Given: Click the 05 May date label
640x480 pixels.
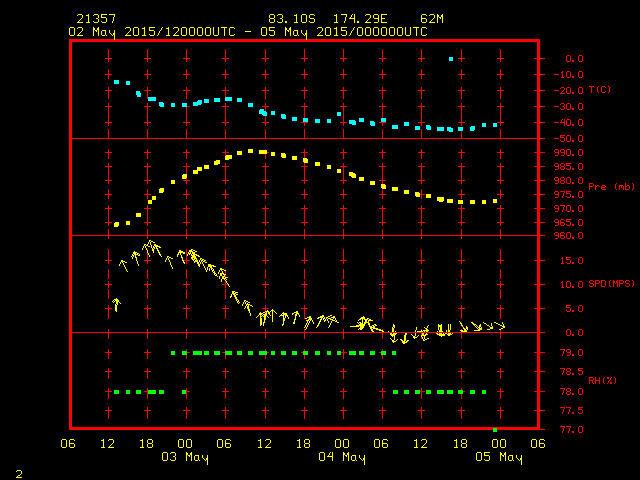Looking at the screenshot, I should [x=499, y=457].
